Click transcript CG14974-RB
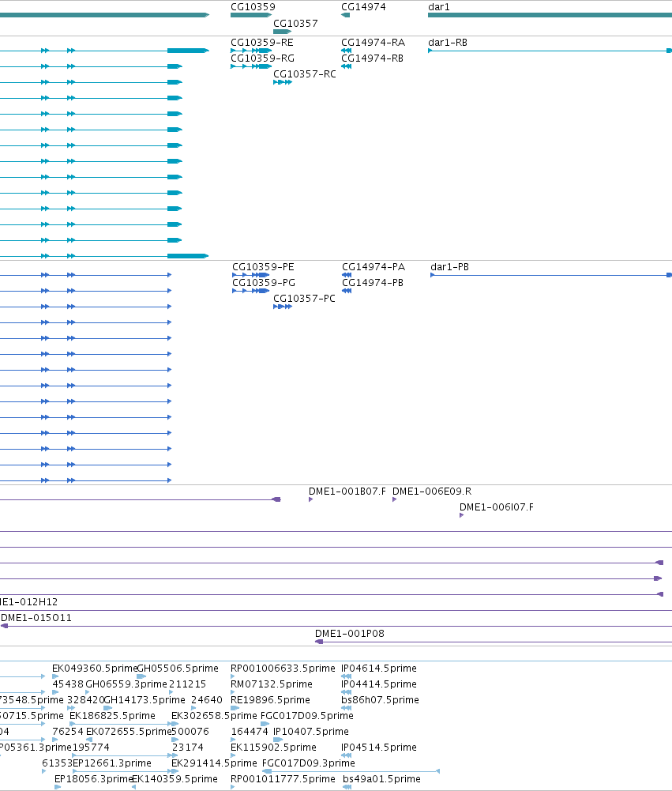This screenshot has width=672, height=791. tap(373, 58)
